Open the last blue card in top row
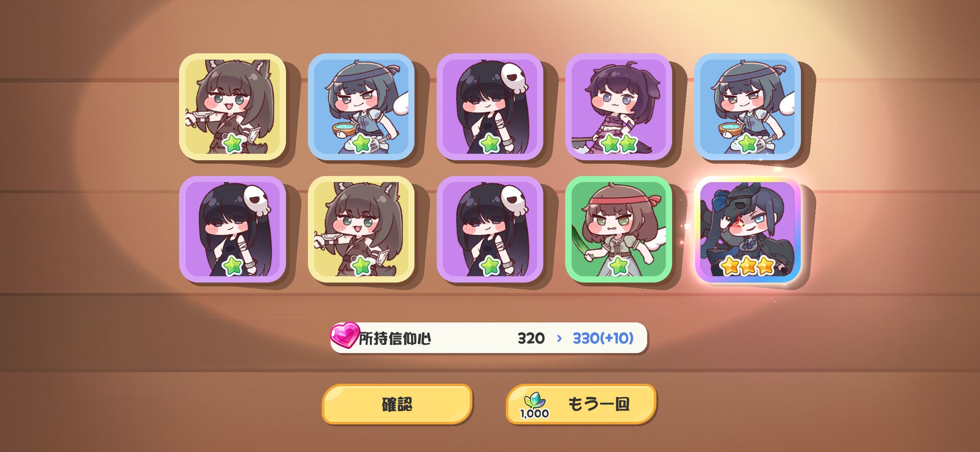Image resolution: width=980 pixels, height=452 pixels. pos(747,107)
